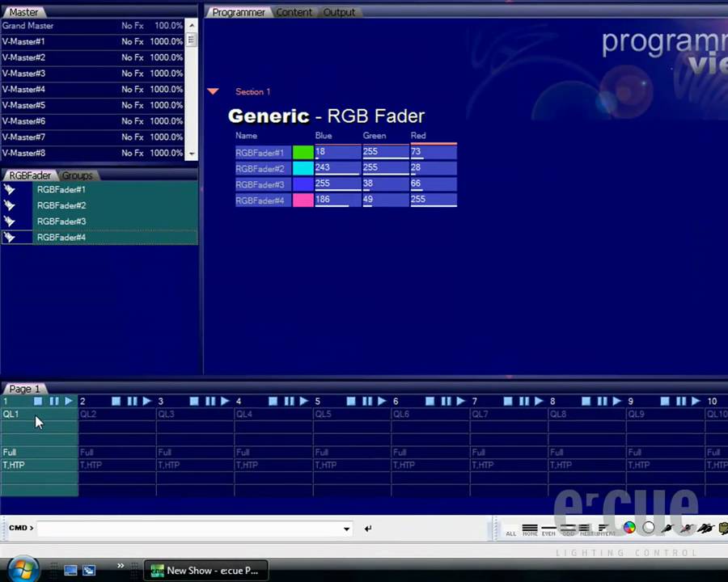Click the clipboard icon in bottom toolbar

pos(723,528)
